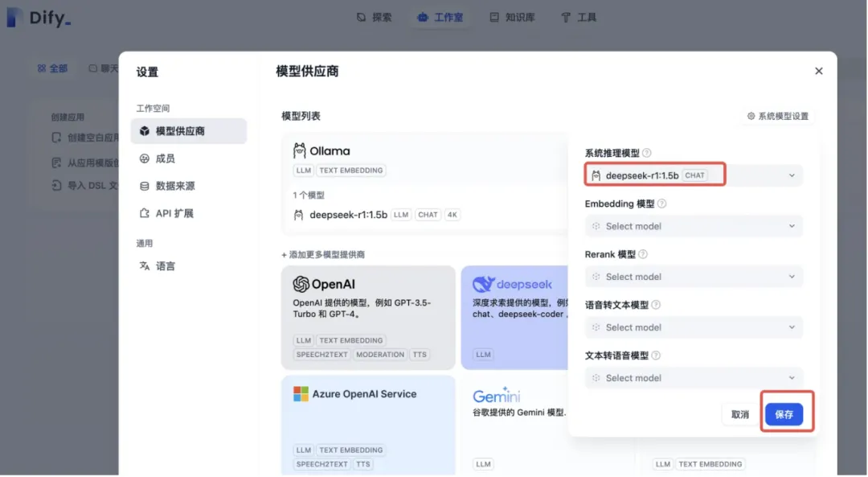Select the deepseek provider card

point(514,318)
